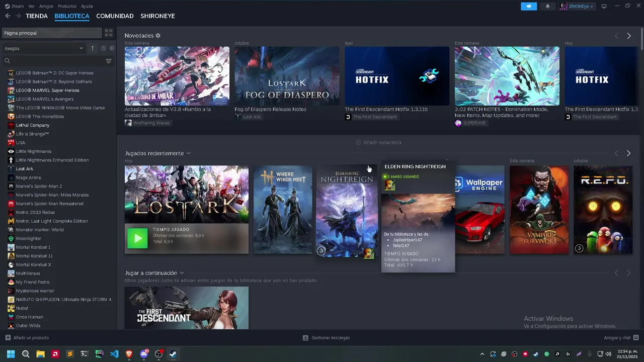Screen dimensions: 644x362
Task: Toggle the ready-to-play filter icon
Action: (x=112, y=48)
